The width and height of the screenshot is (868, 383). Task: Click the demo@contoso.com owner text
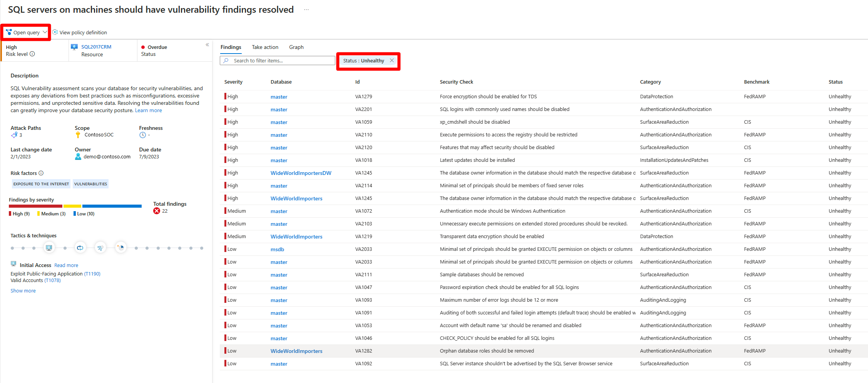(107, 157)
